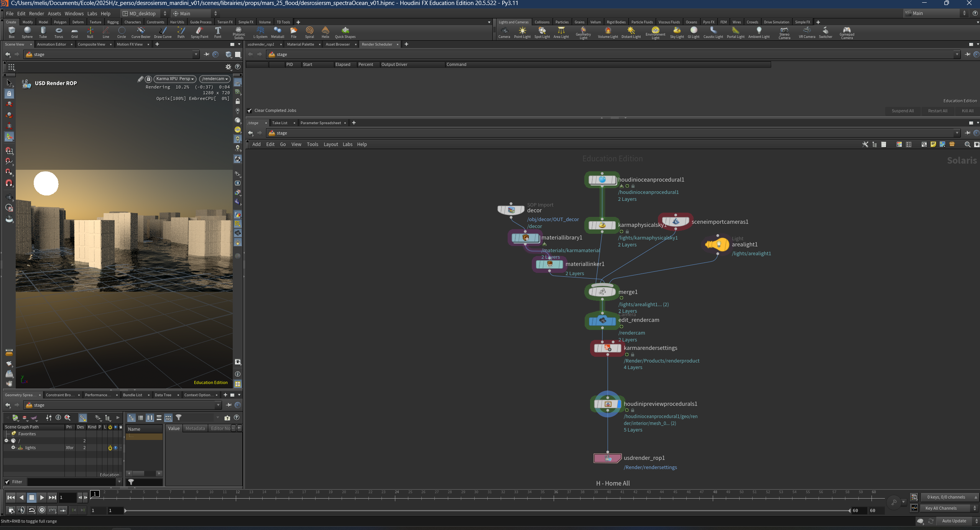
Task: Add a Spot Light
Action: 542,32
